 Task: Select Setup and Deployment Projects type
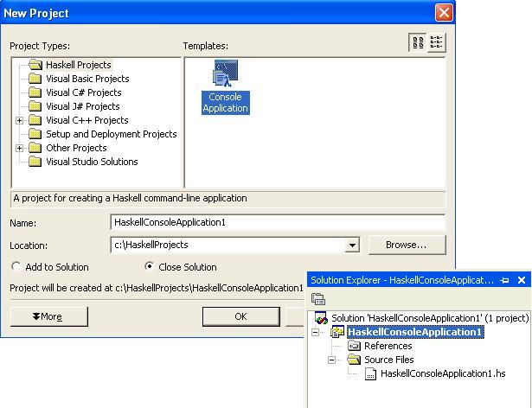point(112,134)
